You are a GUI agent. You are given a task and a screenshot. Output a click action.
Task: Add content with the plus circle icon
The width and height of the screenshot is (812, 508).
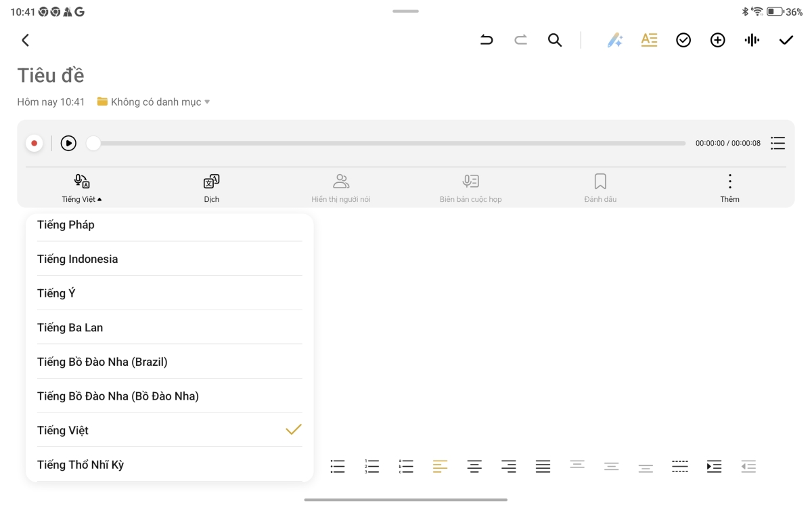point(717,41)
